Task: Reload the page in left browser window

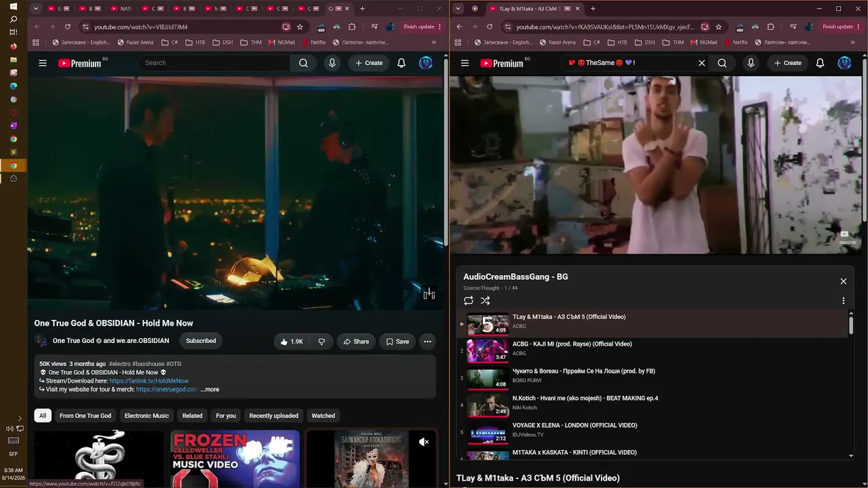Action: pos(68,27)
